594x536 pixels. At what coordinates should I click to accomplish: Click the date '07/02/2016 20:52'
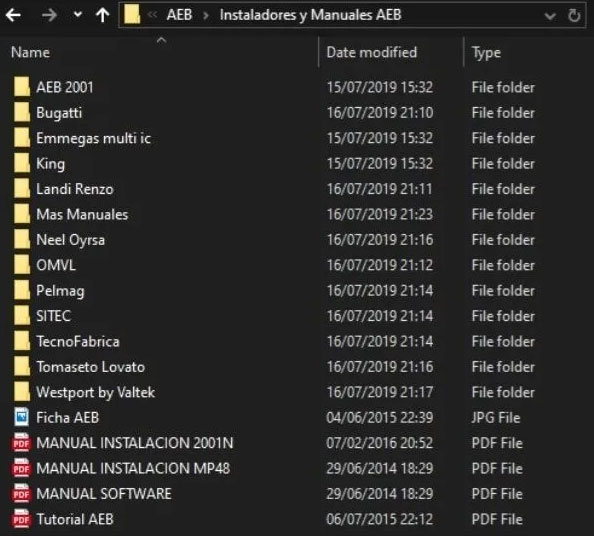tap(380, 443)
